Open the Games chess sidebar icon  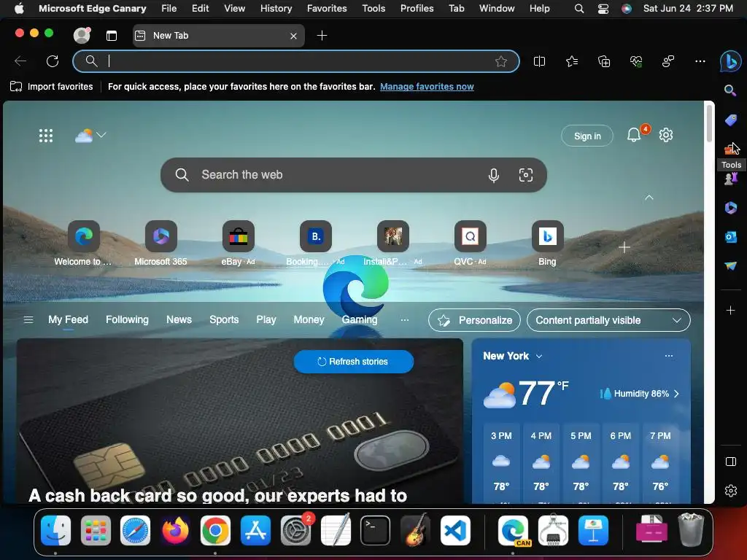pos(730,179)
